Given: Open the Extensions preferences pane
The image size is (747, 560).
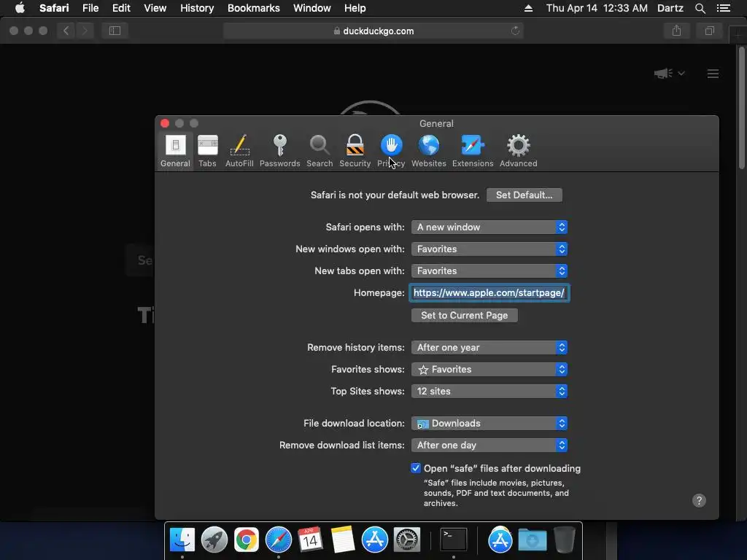Looking at the screenshot, I should click(473, 151).
